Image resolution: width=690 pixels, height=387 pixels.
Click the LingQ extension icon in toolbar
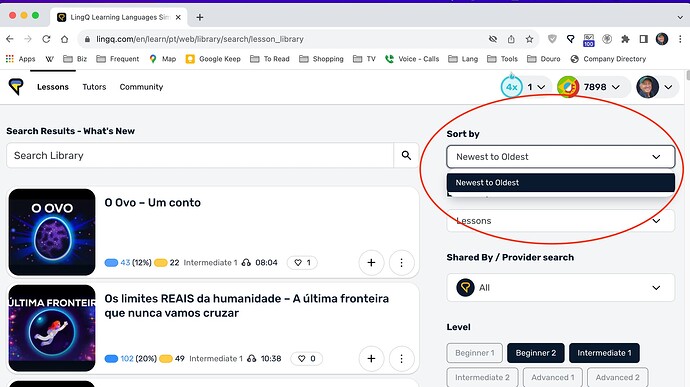tap(570, 39)
